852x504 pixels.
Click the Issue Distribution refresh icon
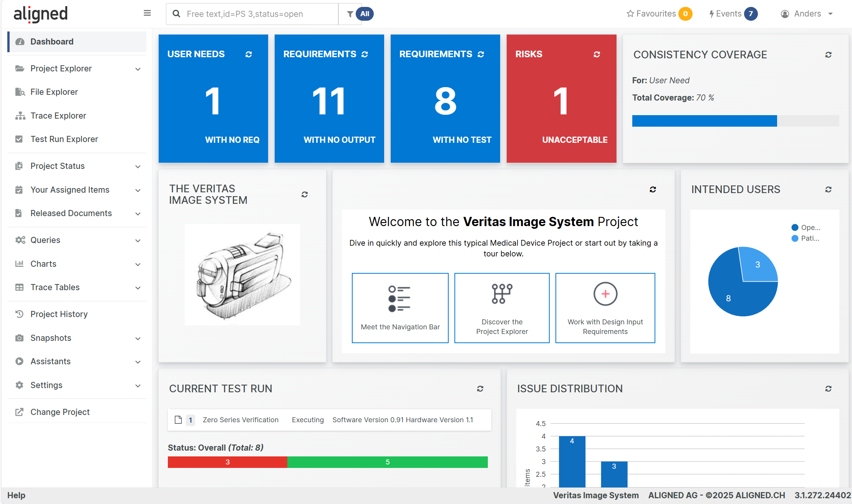[x=828, y=389]
